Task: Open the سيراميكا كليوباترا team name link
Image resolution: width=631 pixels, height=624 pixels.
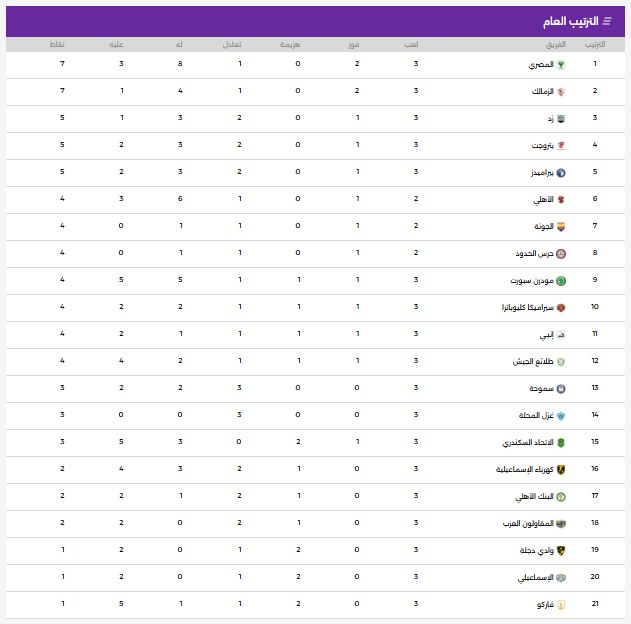Action: pos(528,307)
